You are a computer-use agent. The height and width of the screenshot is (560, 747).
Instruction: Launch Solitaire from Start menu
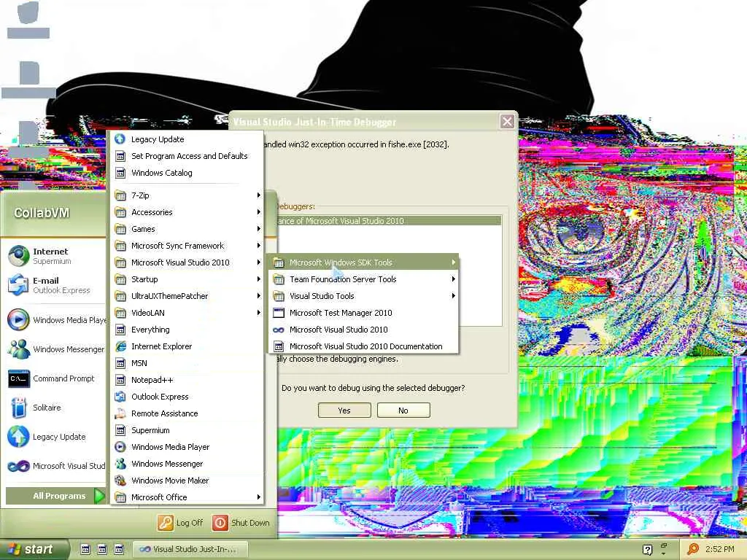(x=54, y=408)
